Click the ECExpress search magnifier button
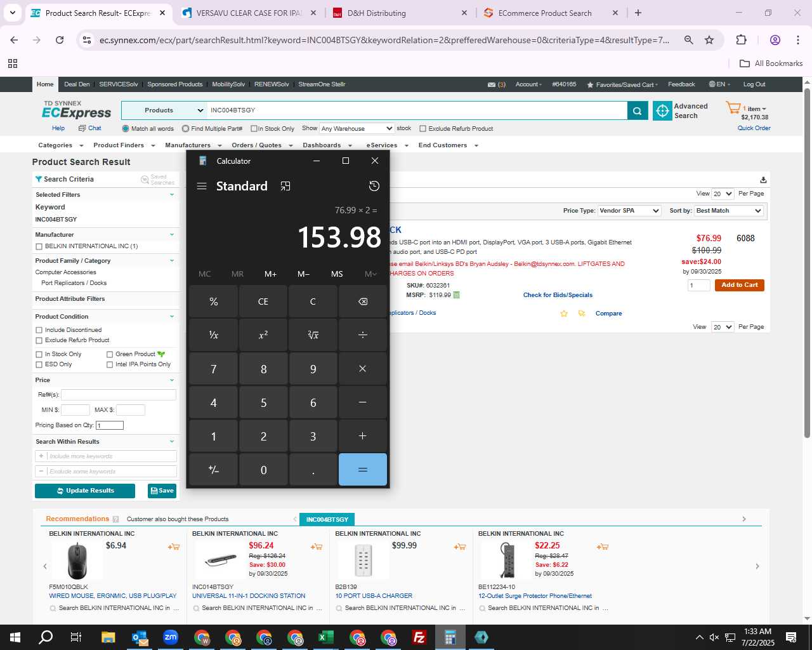Viewport: 812px width, 650px height. point(638,110)
